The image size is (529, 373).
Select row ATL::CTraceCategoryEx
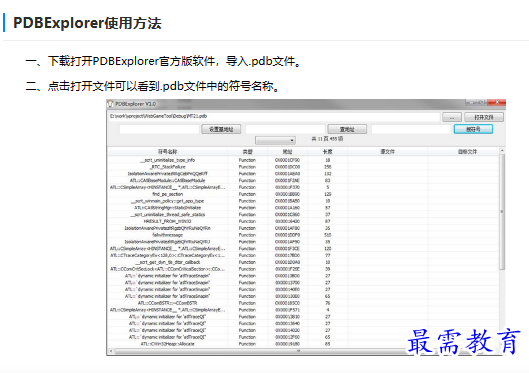(x=303, y=255)
